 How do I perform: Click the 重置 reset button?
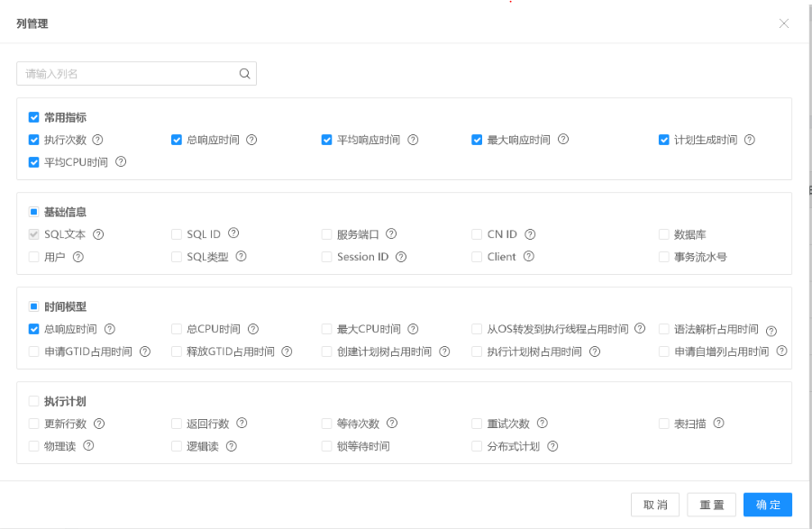click(713, 504)
